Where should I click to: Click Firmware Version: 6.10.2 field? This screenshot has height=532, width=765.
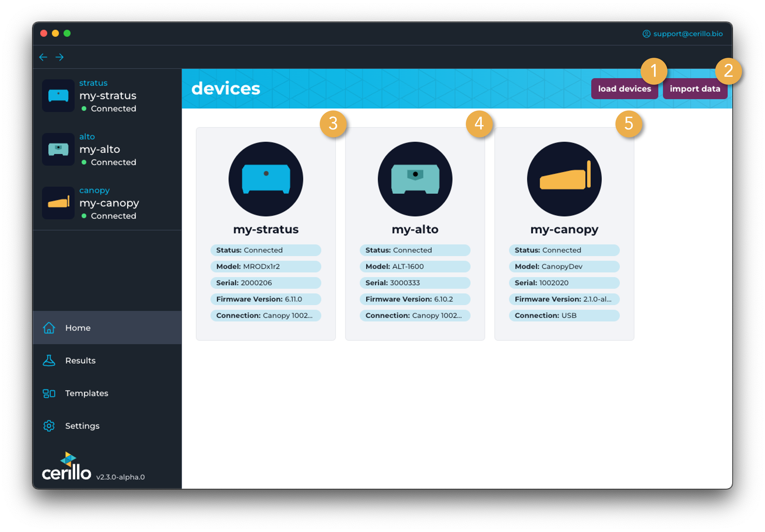pos(415,299)
